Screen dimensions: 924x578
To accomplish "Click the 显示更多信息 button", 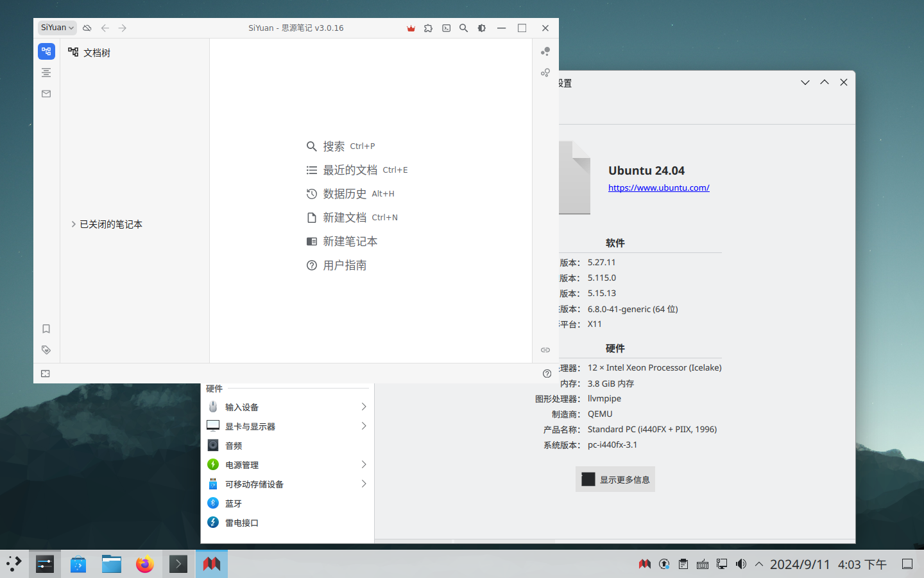I will (x=615, y=479).
